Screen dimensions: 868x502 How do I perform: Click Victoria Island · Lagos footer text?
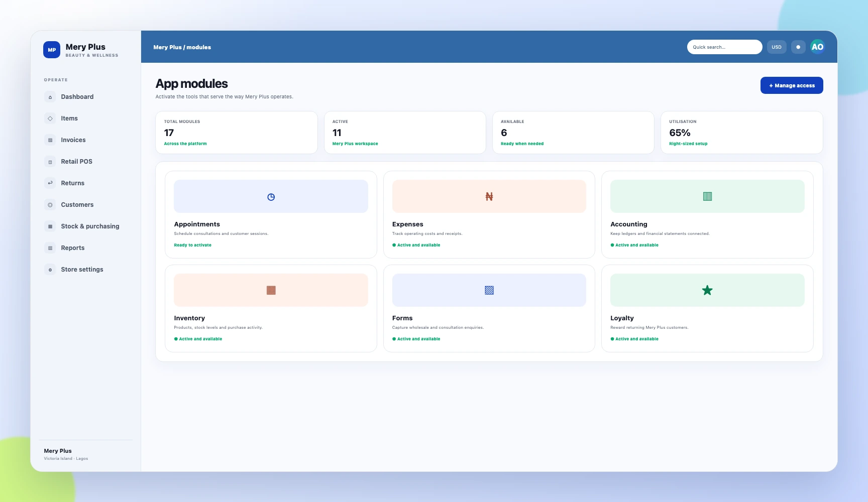point(66,458)
